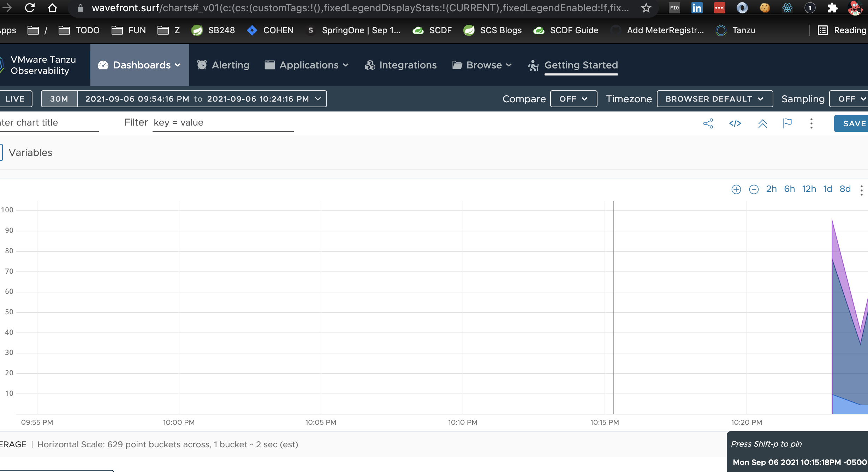Zoom in with the plus circle icon
The image size is (868, 472).
pos(736,189)
